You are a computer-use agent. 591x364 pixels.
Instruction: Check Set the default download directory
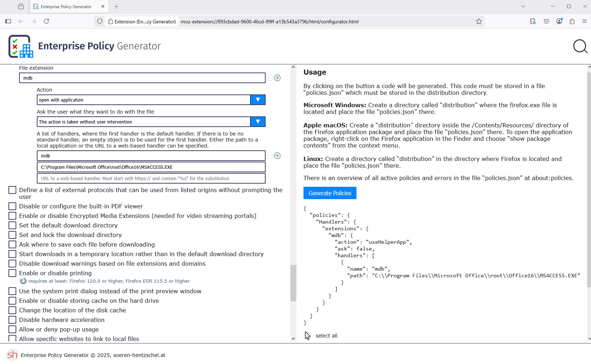click(12, 225)
